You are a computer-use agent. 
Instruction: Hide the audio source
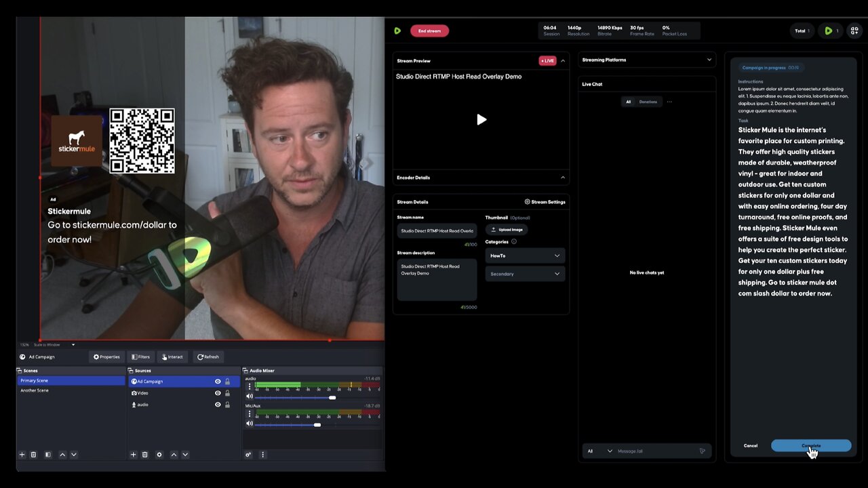218,405
